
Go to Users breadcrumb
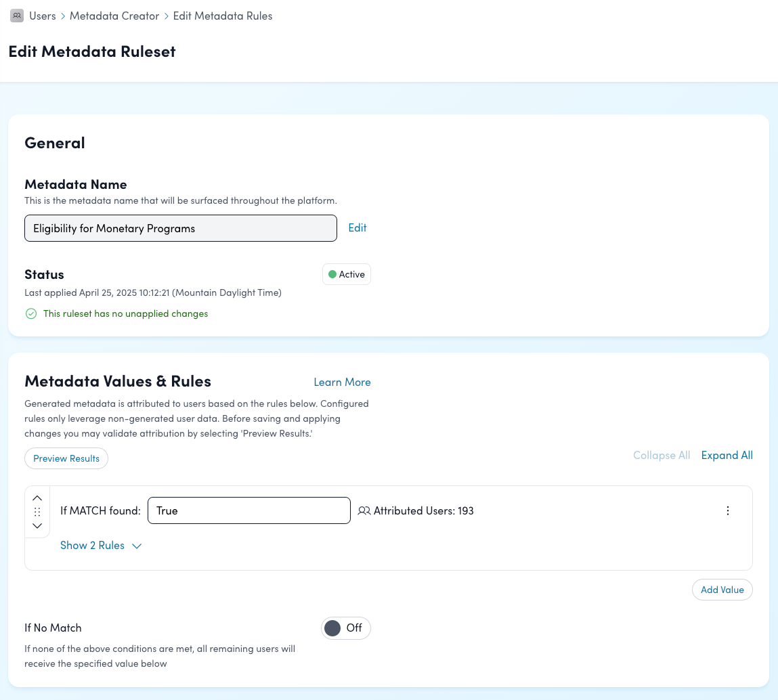tap(43, 16)
